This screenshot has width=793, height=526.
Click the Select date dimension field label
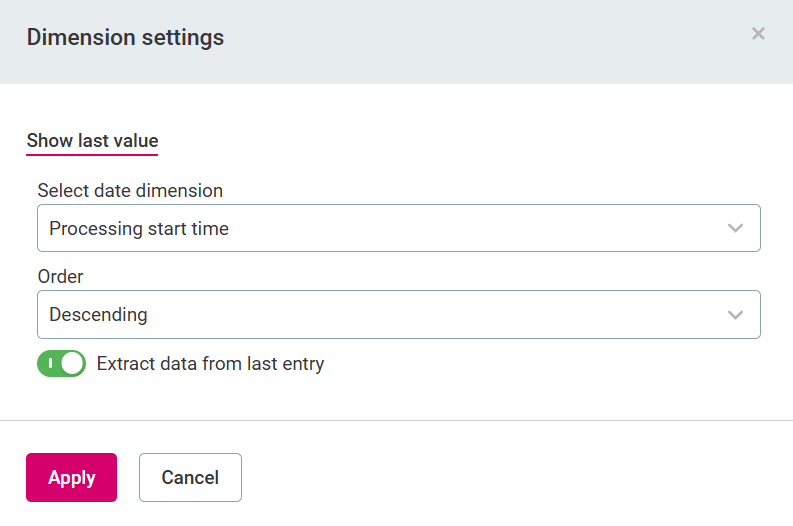tap(130, 190)
